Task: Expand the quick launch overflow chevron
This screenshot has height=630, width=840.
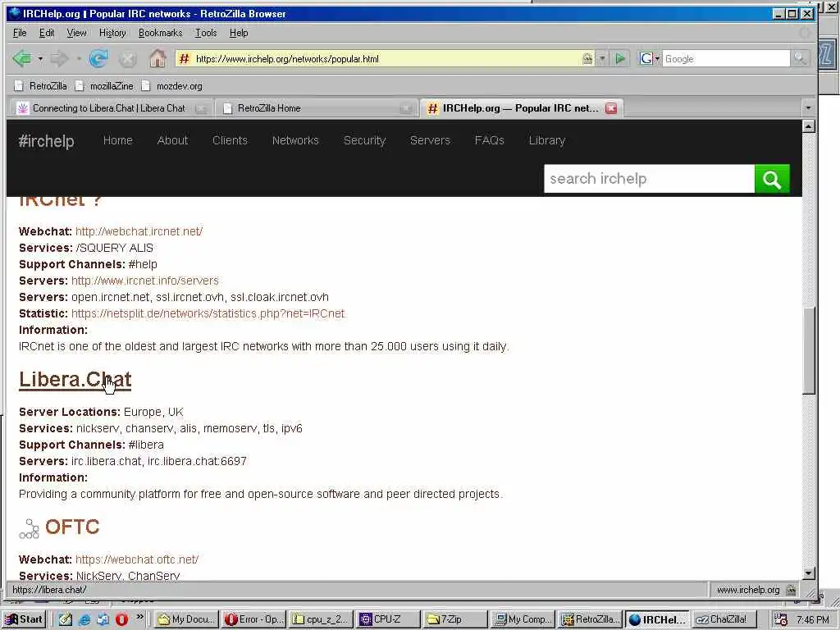Action: pos(139,617)
